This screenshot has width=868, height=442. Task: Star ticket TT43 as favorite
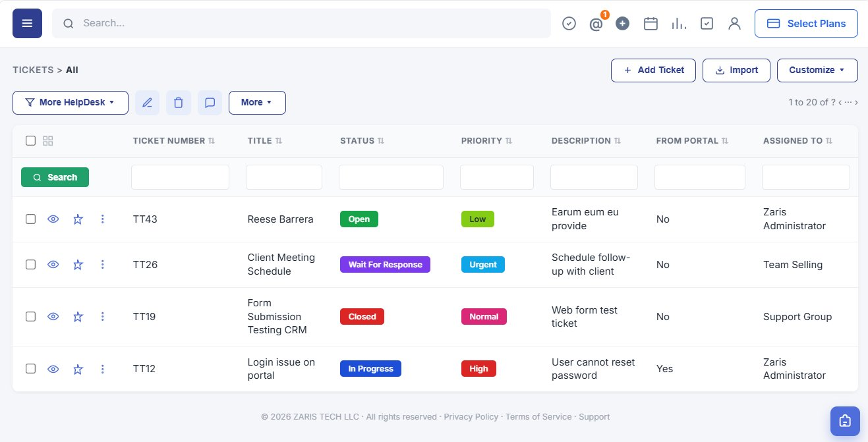pos(78,219)
